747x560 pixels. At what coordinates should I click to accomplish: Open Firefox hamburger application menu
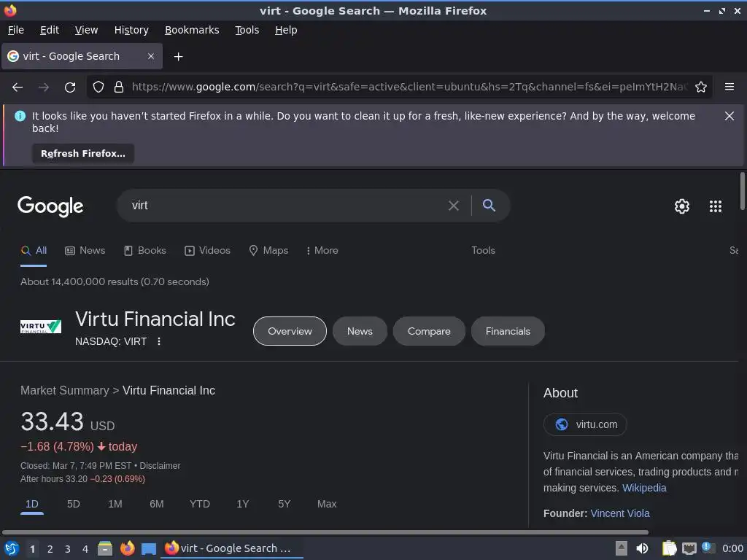point(729,87)
